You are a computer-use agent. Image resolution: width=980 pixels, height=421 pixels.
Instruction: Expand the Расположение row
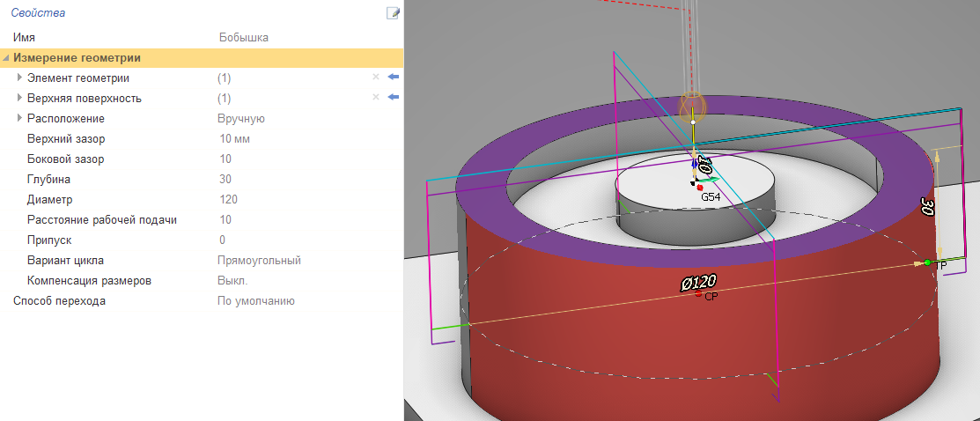19,118
